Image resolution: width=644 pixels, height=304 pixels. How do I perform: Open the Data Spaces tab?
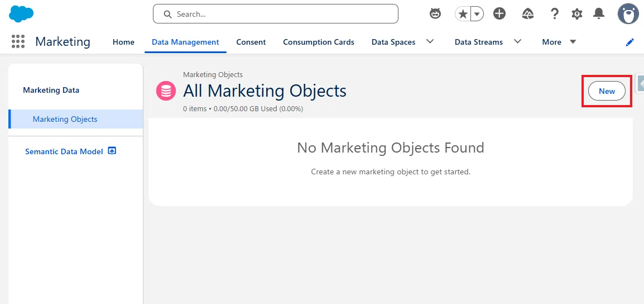click(393, 42)
